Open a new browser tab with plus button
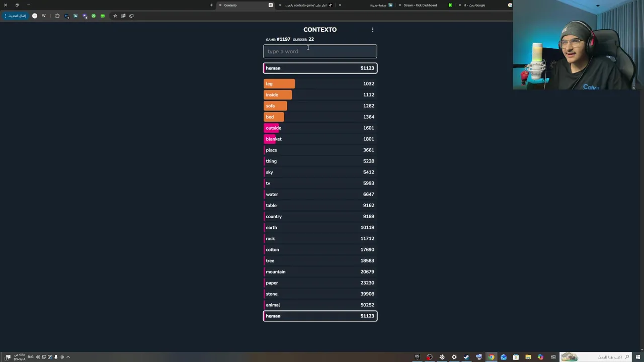The image size is (644, 362). [211, 5]
